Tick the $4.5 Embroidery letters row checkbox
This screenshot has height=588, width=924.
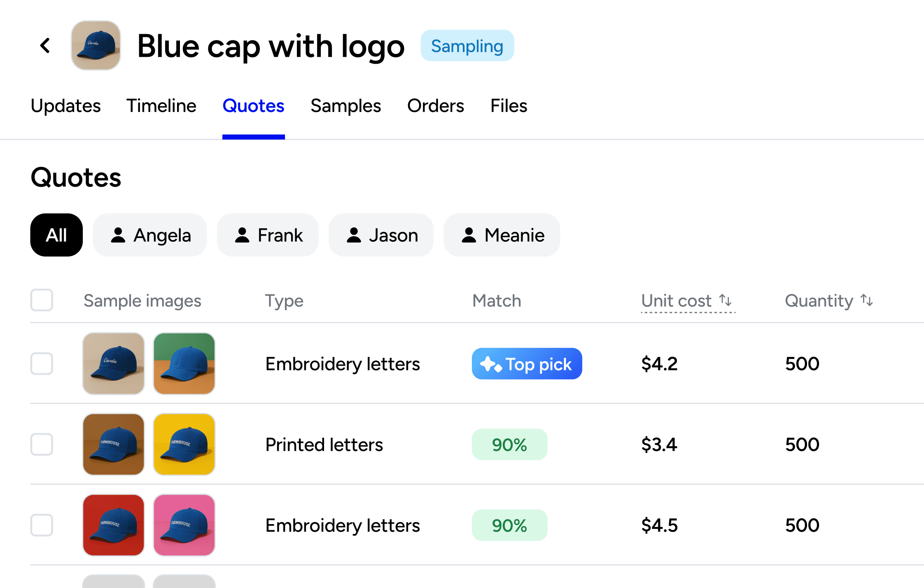click(42, 525)
